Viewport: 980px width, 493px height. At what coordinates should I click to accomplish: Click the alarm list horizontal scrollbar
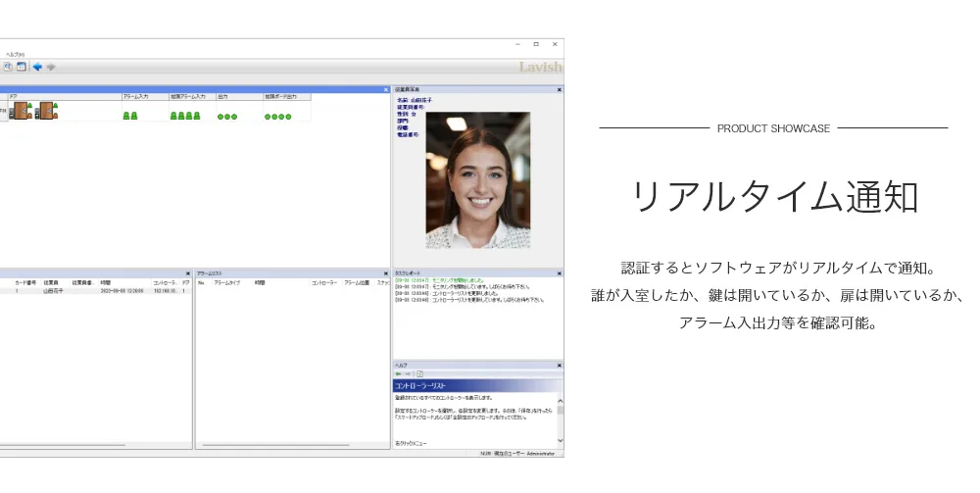[x=275, y=446]
